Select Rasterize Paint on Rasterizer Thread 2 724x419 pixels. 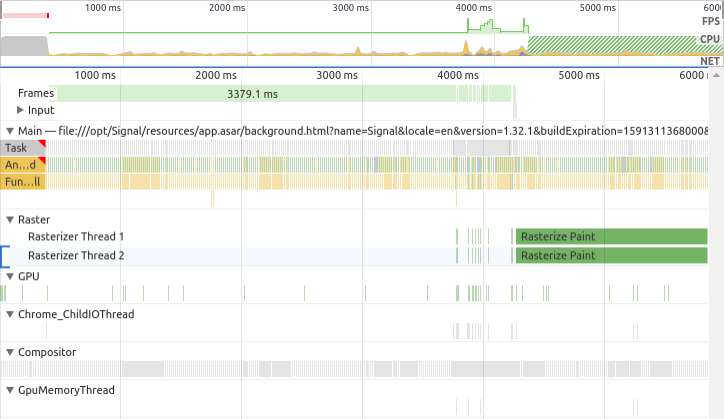[611, 255]
